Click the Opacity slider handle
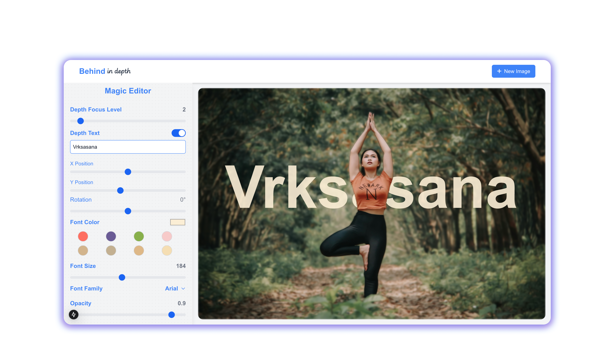This screenshot has width=615, height=364. tap(172, 315)
